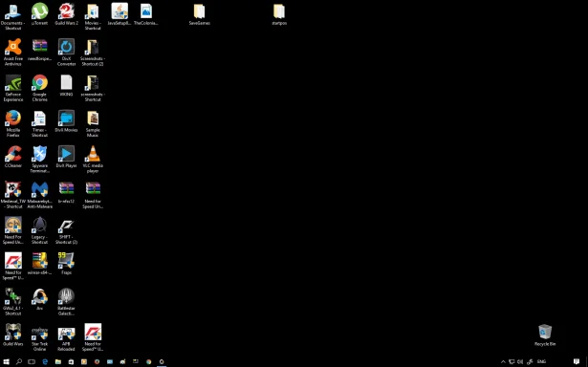Launch Guild Wars 2 from the desktop
This screenshot has width=588, height=367.
[x=66, y=14]
